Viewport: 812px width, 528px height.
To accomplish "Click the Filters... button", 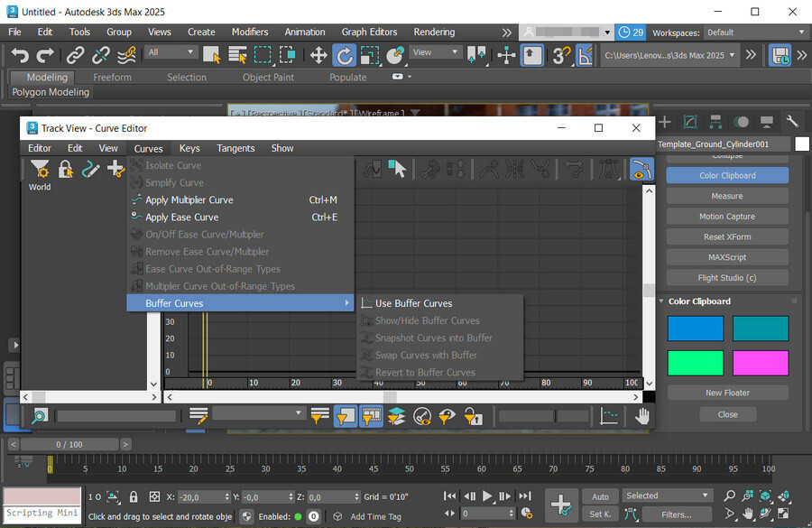I will coord(677,514).
